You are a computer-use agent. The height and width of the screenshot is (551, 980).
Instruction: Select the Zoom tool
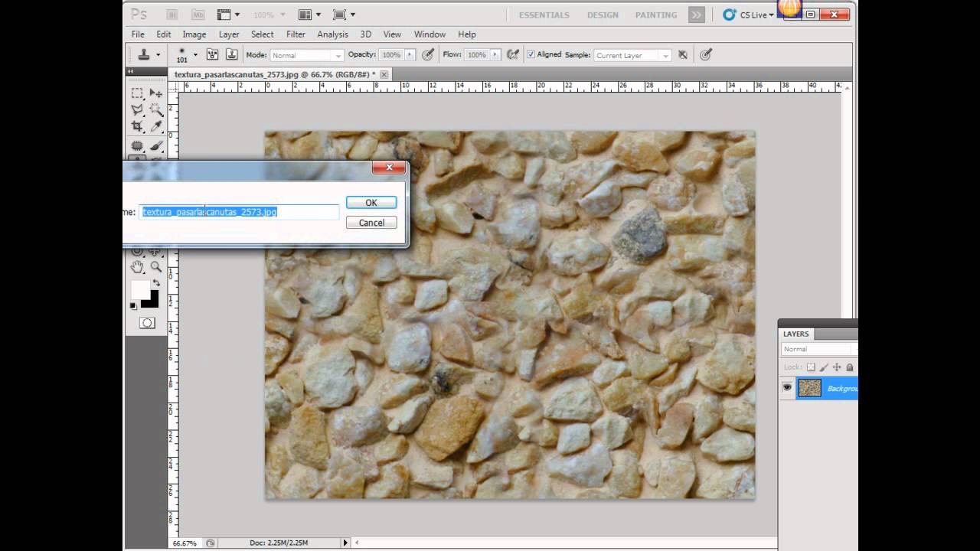coord(156,266)
